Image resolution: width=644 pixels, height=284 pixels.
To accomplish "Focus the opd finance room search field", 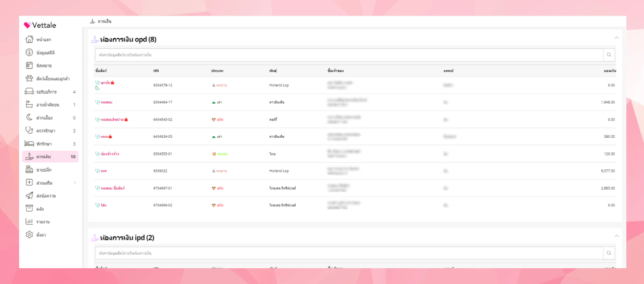I will [x=349, y=55].
